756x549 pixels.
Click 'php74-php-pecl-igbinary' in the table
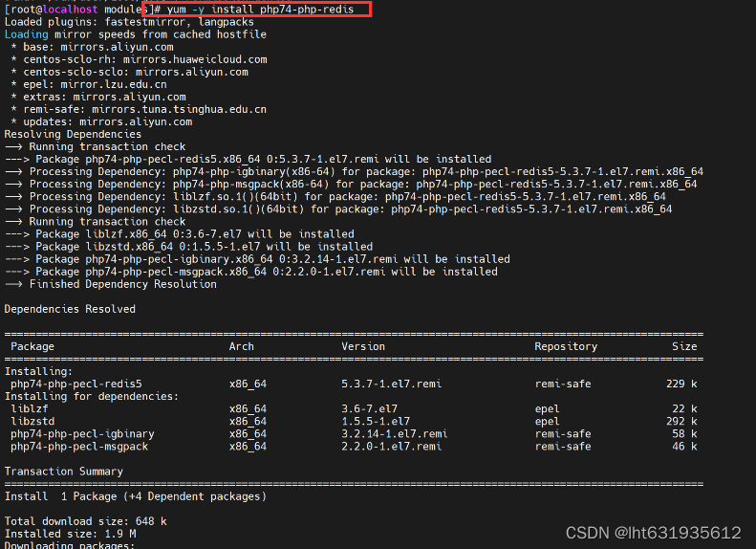82,434
